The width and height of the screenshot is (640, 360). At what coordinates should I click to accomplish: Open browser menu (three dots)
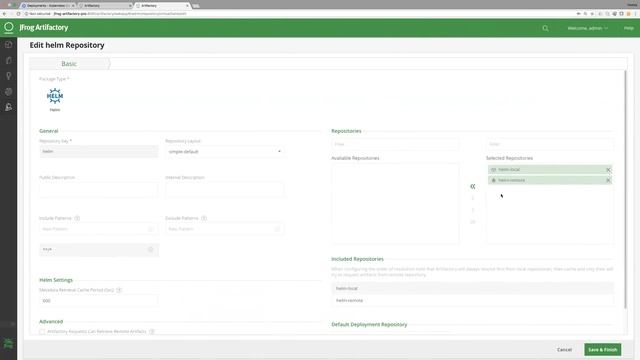click(x=636, y=13)
